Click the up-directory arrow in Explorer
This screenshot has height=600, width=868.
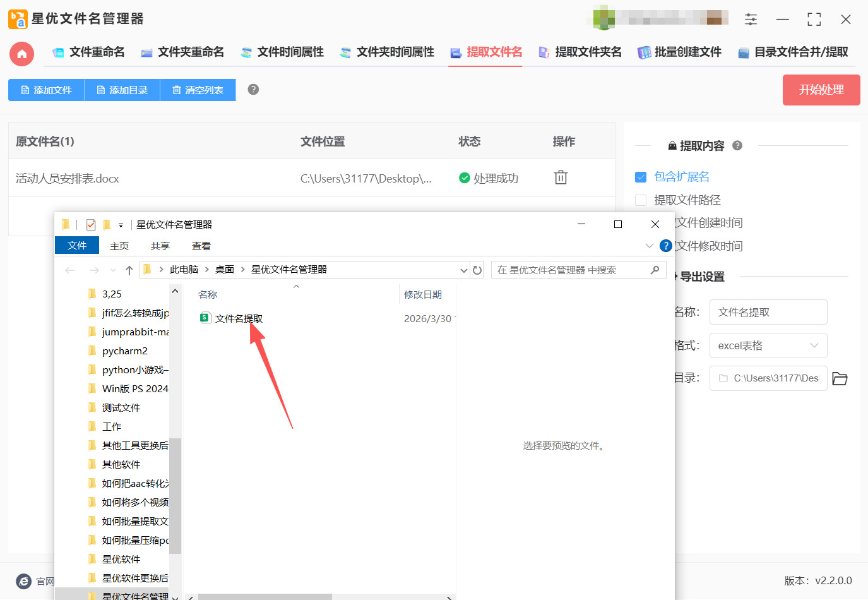click(129, 270)
